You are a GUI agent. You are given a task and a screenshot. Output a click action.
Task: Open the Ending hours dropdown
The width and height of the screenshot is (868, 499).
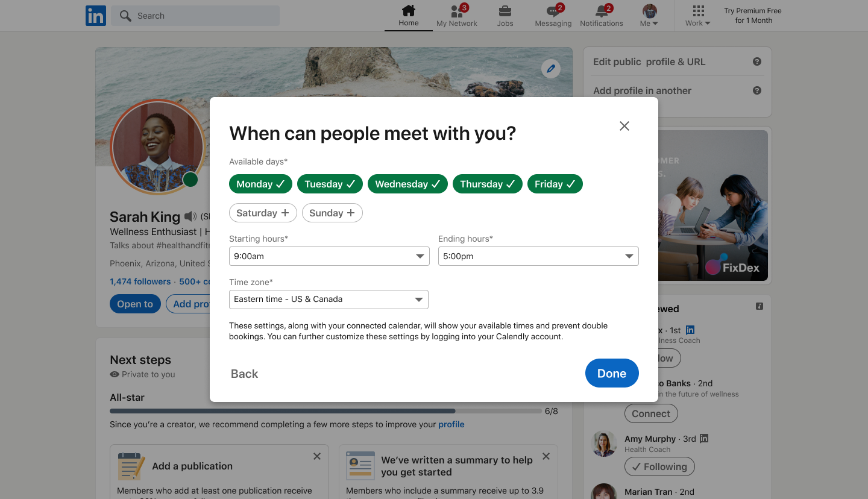(538, 256)
